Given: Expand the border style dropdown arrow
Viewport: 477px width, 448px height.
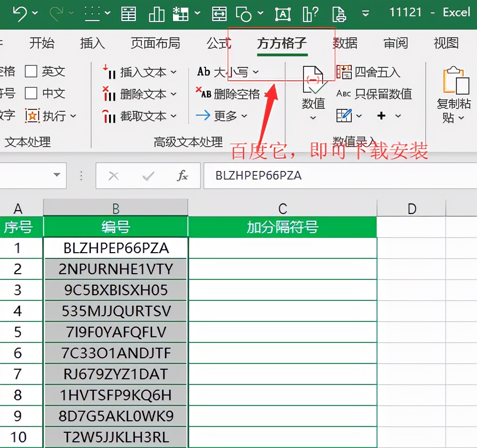Looking at the screenshot, I should [x=108, y=13].
